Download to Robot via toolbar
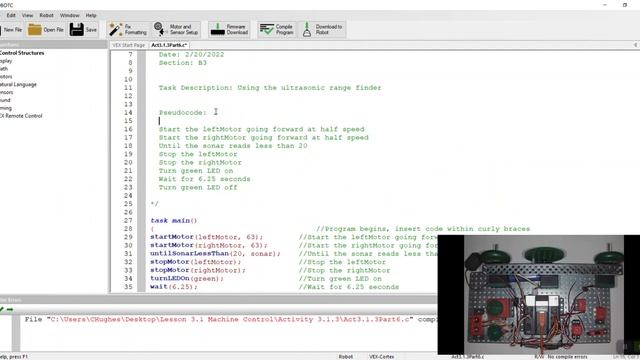This screenshot has width=640, height=360. [x=322, y=30]
